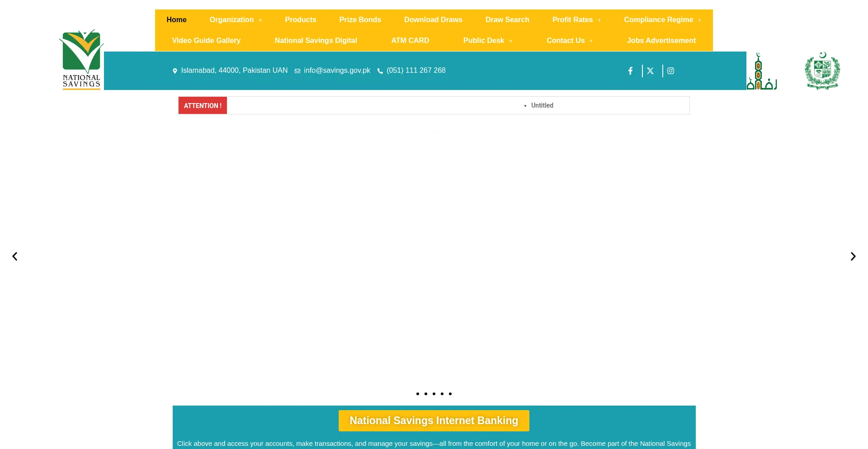The height and width of the screenshot is (449, 868).
Task: Expand the Compliance Regime submenu
Action: point(699,20)
